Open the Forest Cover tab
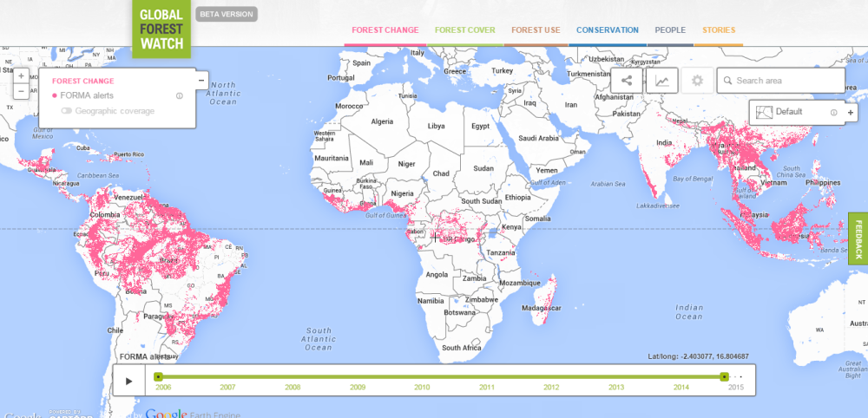Screen dimensions: 868x418 [465, 30]
